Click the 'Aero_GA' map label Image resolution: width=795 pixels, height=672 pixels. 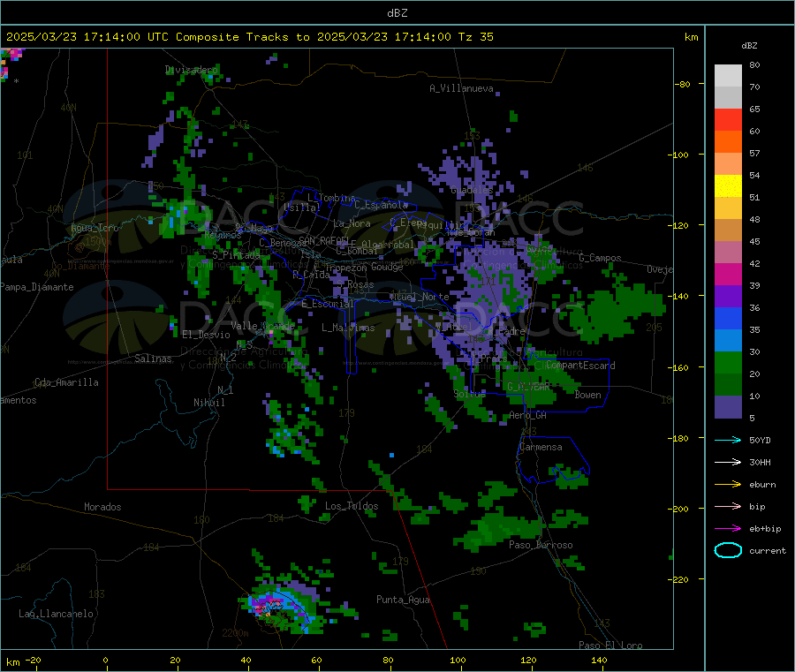click(528, 415)
